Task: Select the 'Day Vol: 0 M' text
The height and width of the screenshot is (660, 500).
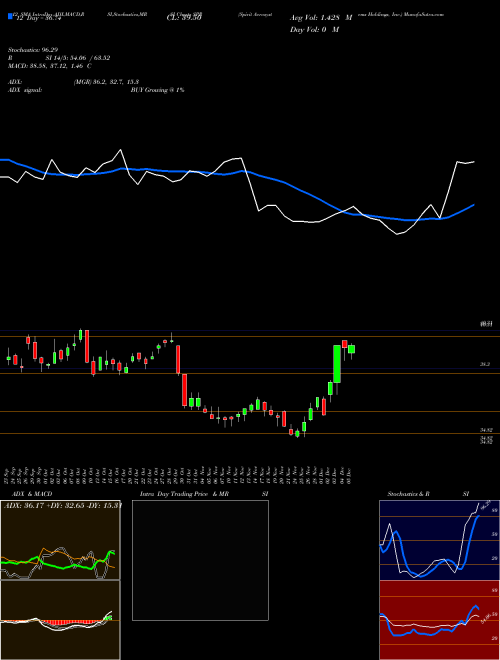Action: [x=314, y=30]
